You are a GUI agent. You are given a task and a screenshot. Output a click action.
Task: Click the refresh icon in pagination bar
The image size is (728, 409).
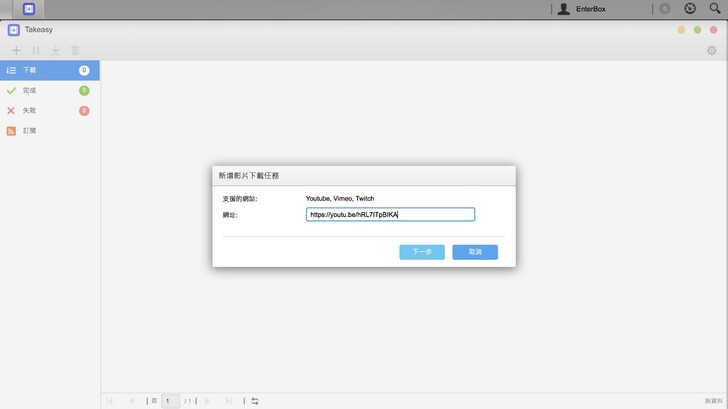click(255, 401)
